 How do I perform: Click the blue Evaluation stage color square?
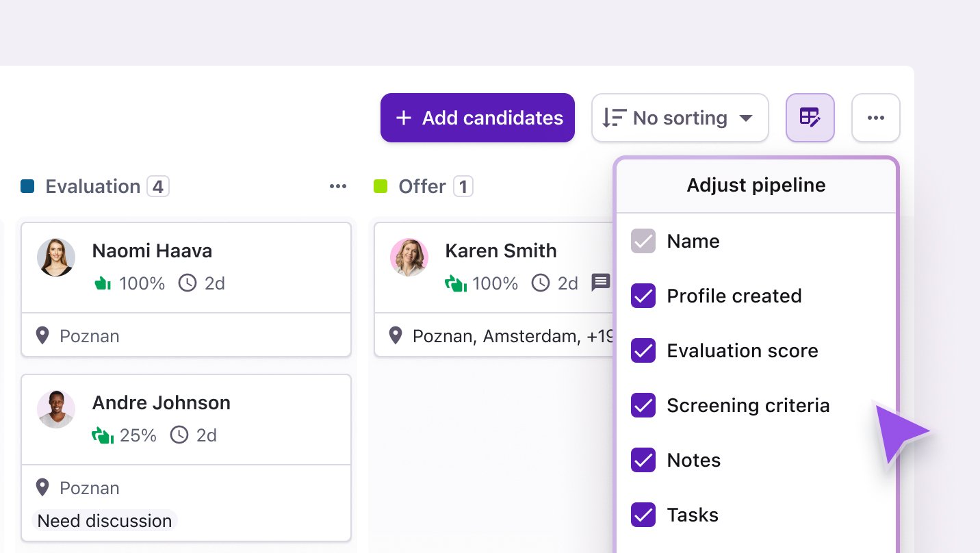[x=27, y=186]
